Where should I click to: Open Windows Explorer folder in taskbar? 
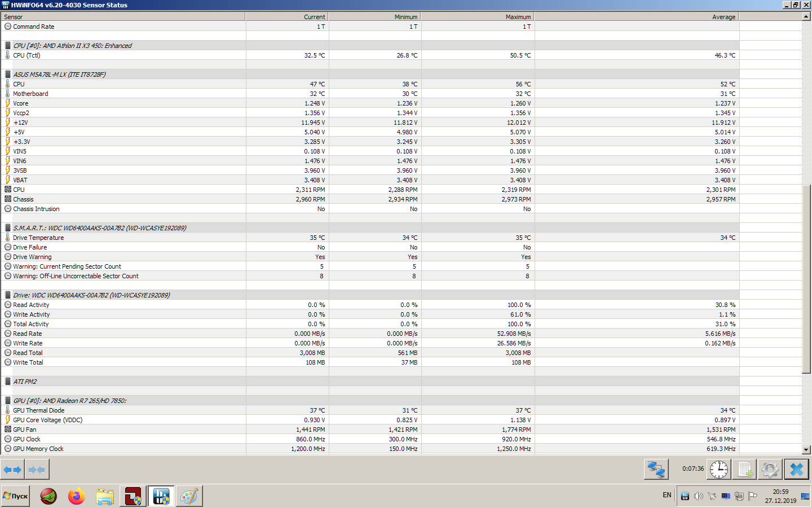pos(105,496)
